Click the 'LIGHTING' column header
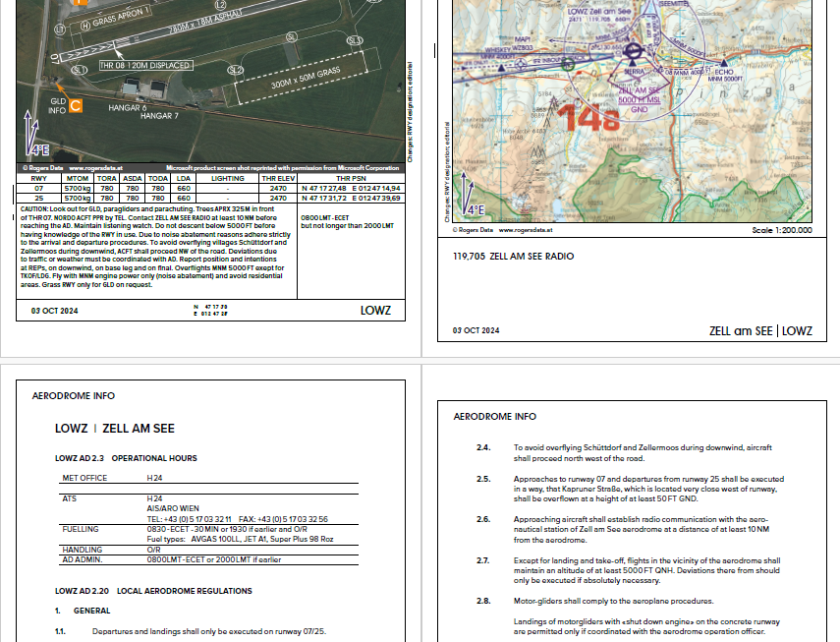840x642 pixels. pyautogui.click(x=228, y=179)
